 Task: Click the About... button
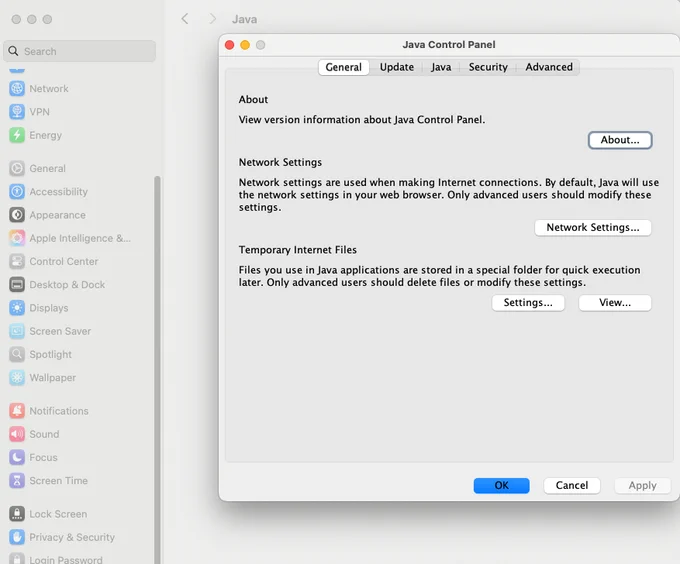coord(620,140)
